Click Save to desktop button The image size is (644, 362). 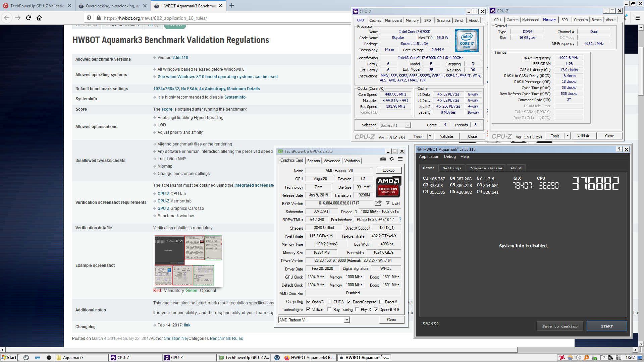tap(560, 326)
